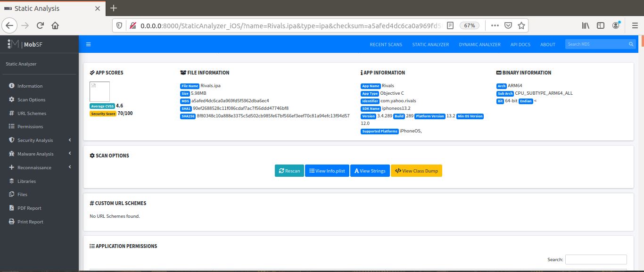Viewport: 644px width, 272px height.
Task: Click the printer icon beside Print Report
Action: point(12,222)
